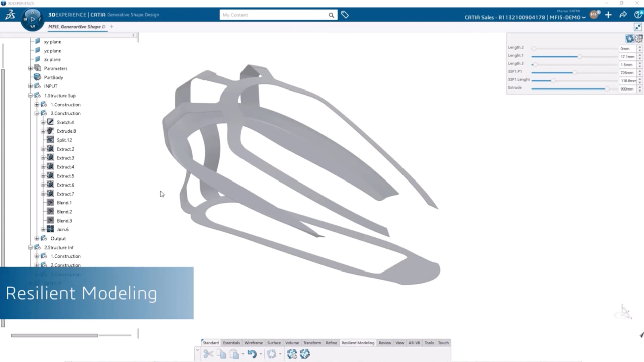This screenshot has height=362, width=644.
Task: Click the Add content plus button top right
Action: coord(608,15)
